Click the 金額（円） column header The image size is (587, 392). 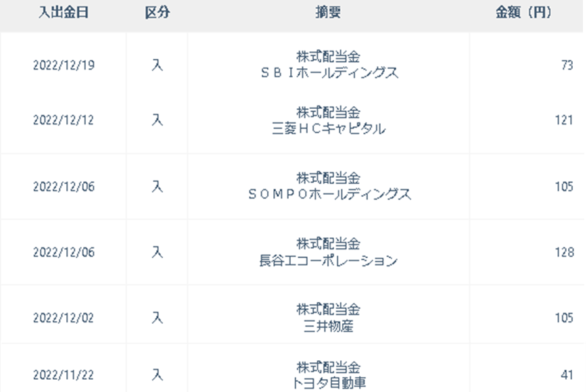pyautogui.click(x=523, y=13)
